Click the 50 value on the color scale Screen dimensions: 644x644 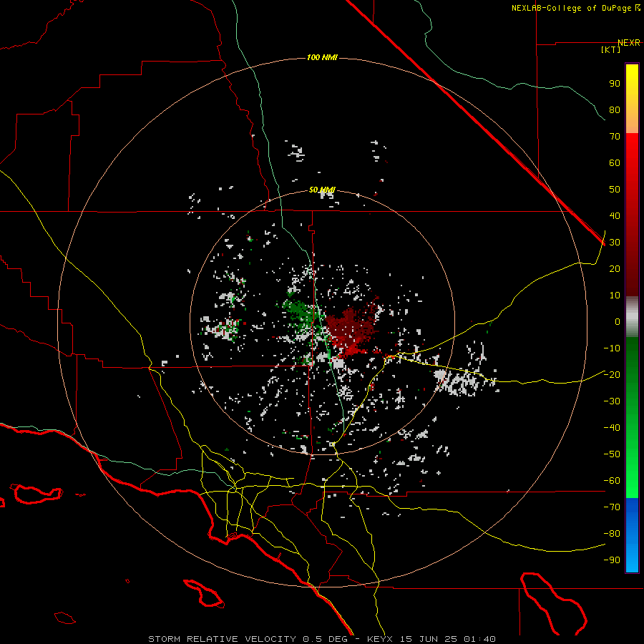(615, 190)
